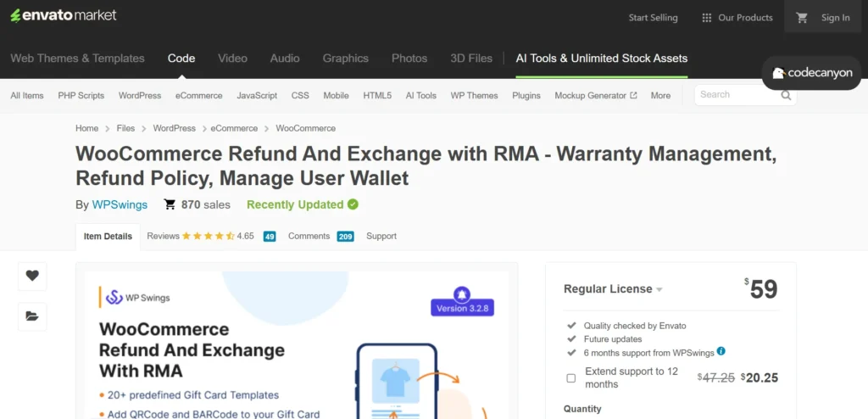The image size is (868, 419).
Task: Click All Items in subnav
Action: (27, 95)
